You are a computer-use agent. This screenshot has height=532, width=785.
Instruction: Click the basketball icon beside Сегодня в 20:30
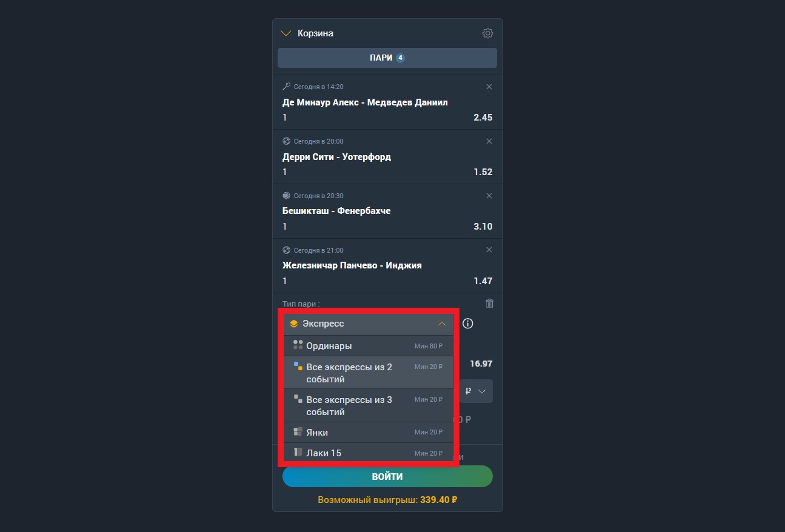[287, 196]
